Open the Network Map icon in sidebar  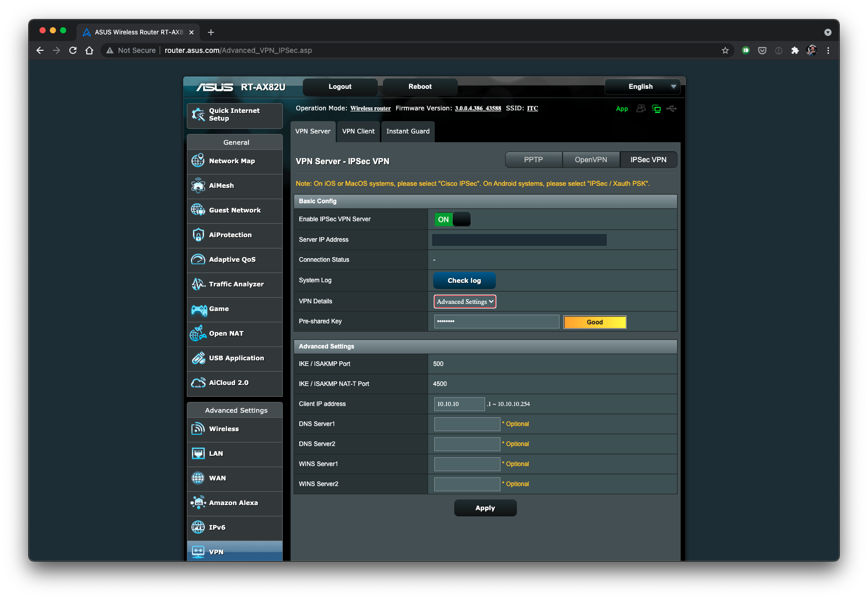(x=198, y=161)
